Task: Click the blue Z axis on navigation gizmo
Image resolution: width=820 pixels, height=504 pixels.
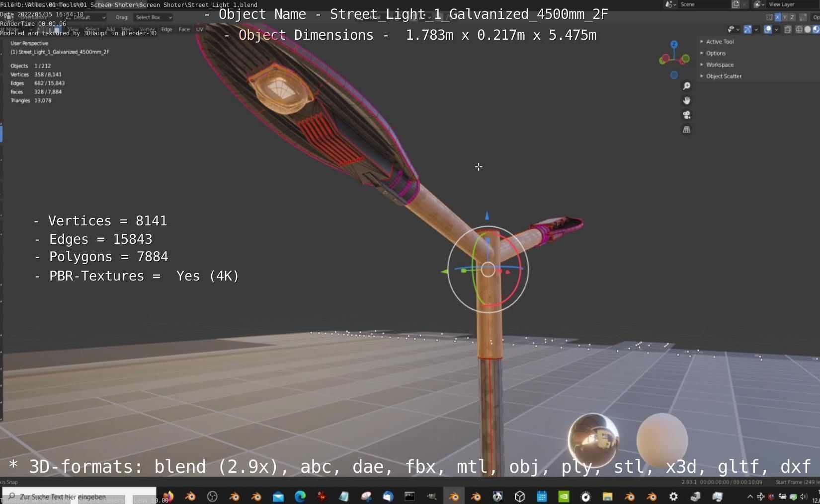Action: tap(674, 44)
